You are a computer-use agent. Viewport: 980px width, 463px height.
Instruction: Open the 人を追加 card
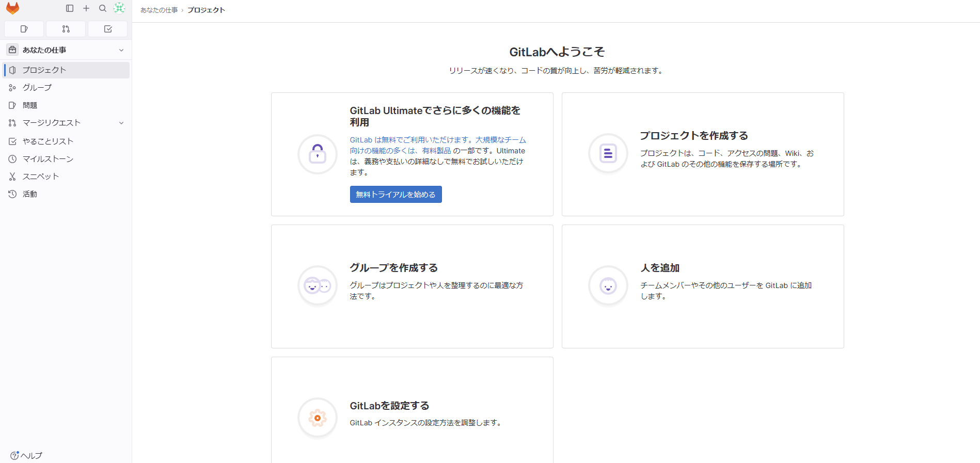pyautogui.click(x=703, y=286)
